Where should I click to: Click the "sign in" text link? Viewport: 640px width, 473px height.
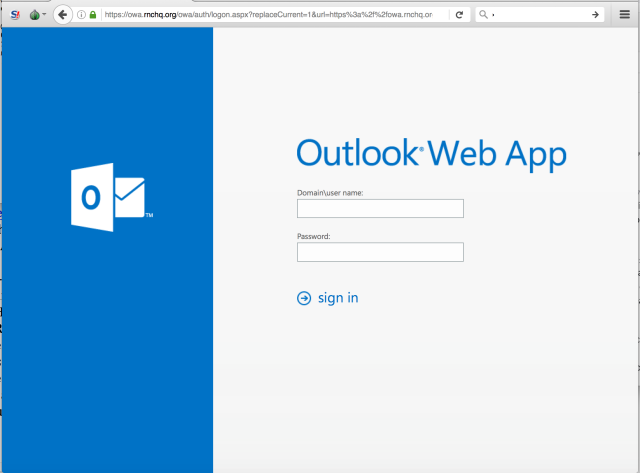pos(338,298)
